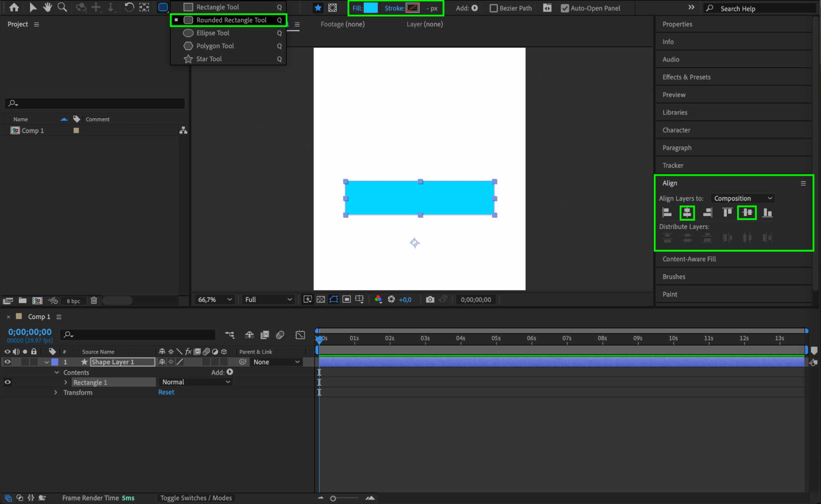The width and height of the screenshot is (821, 504).
Task: Click the align vertical center icon
Action: [747, 213]
